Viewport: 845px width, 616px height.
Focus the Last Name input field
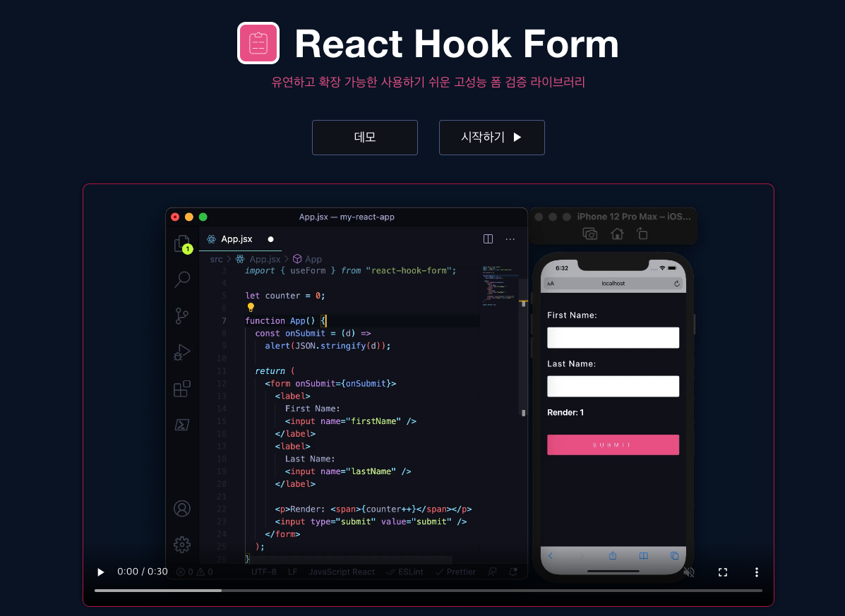[613, 386]
